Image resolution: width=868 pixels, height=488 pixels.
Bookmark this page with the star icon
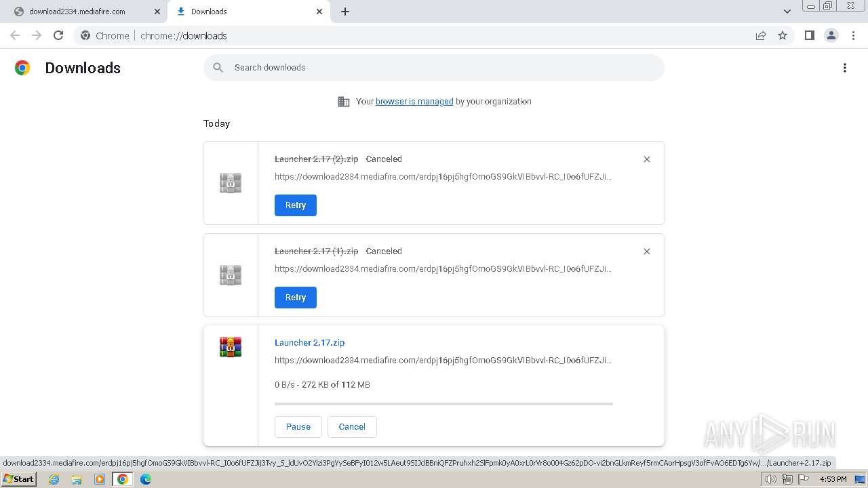click(x=783, y=35)
